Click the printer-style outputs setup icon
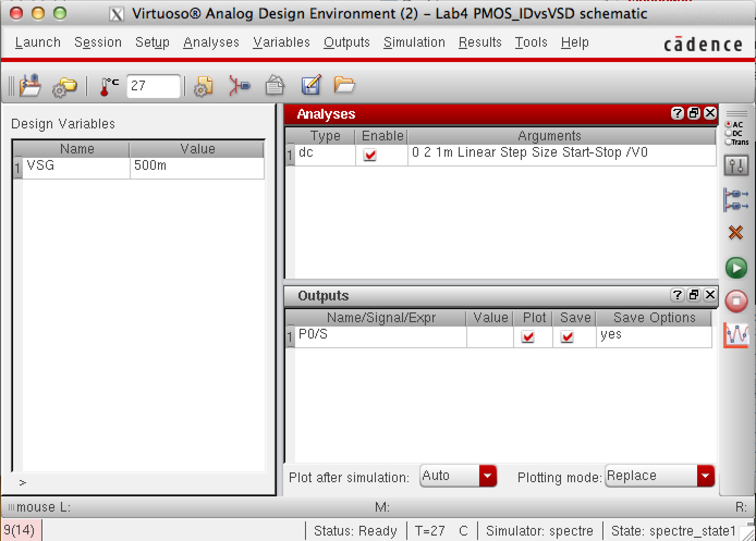Image resolution: width=756 pixels, height=541 pixels. (275, 85)
